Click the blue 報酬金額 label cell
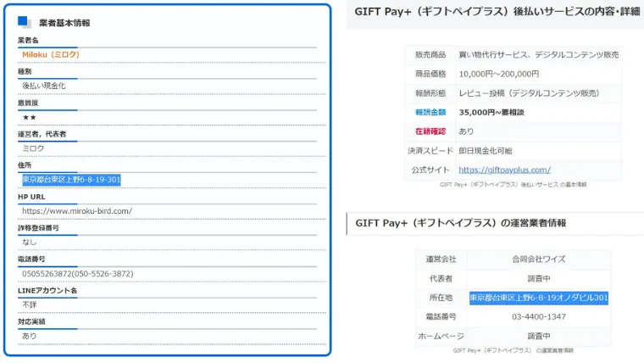The height and width of the screenshot is (363, 644). [x=430, y=112]
